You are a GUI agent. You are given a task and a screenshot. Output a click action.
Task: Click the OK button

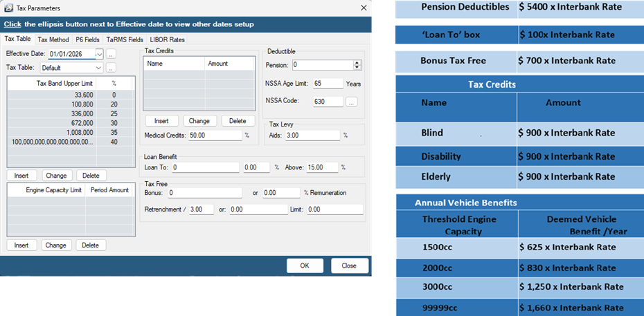(x=305, y=266)
